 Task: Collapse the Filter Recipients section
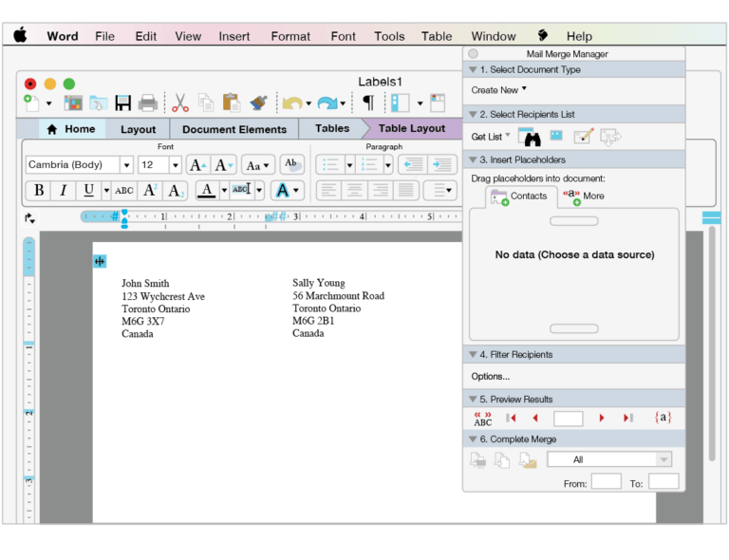(x=473, y=355)
